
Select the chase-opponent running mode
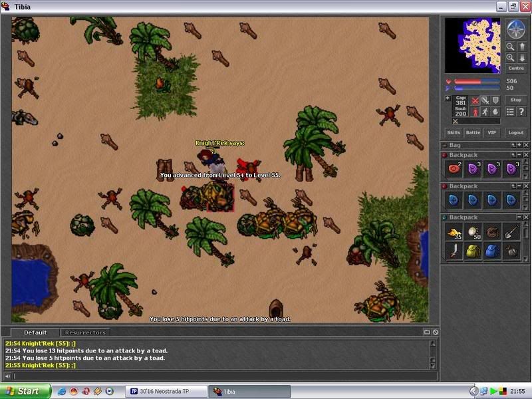[485, 112]
